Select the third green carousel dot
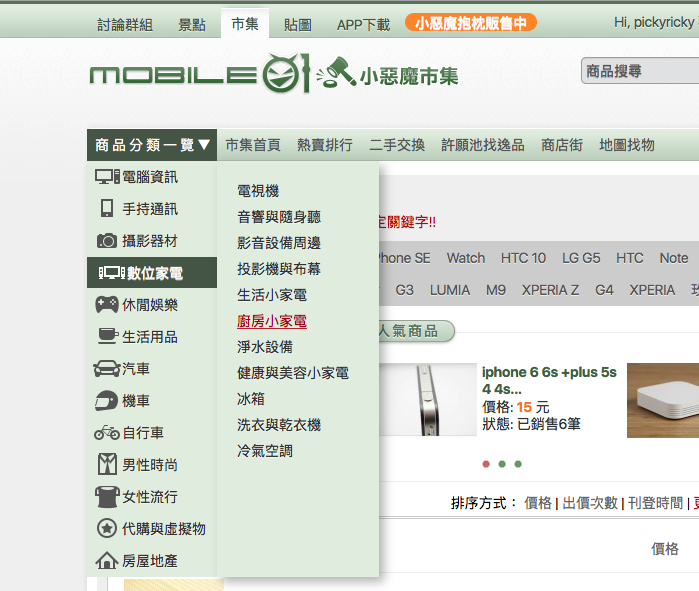Screen dimensions: 699x591 pos(518,464)
